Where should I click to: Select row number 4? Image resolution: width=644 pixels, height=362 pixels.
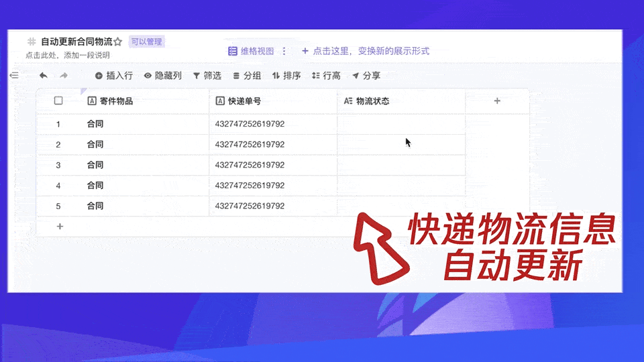pos(58,186)
